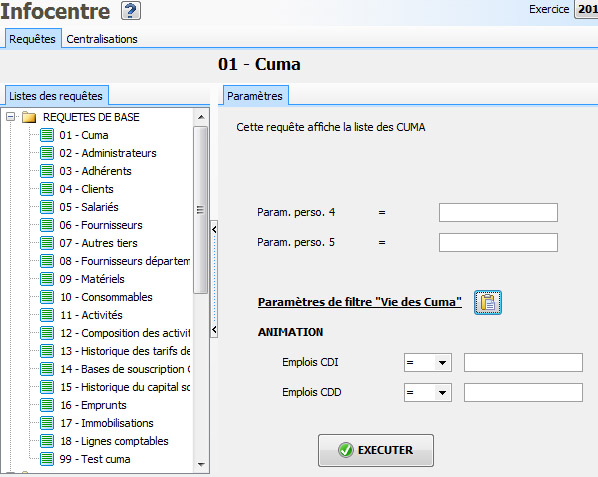Image resolution: width=598 pixels, height=477 pixels.
Task: Select 18 - Lignes comptables in tree
Action: 114,441
